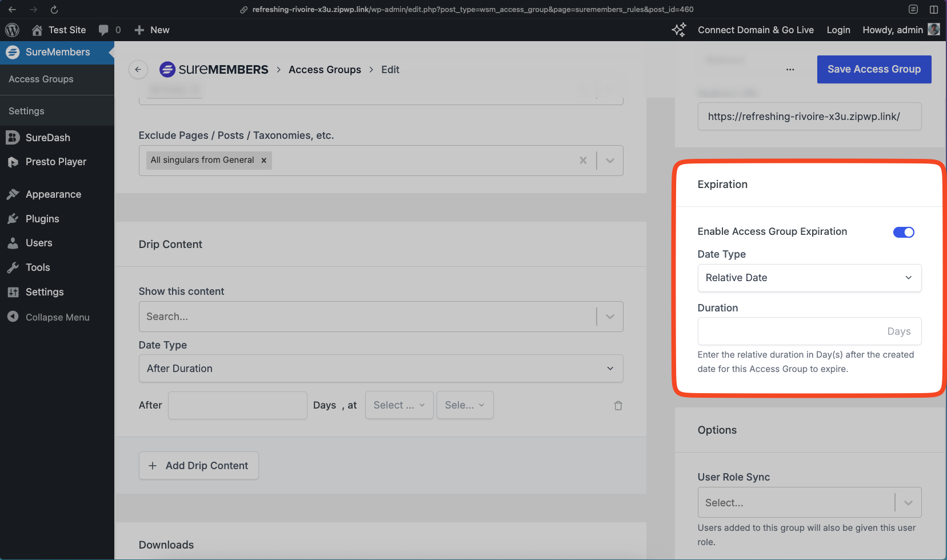This screenshot has width=947, height=560.
Task: Open the comments bubble icon
Action: tap(103, 30)
